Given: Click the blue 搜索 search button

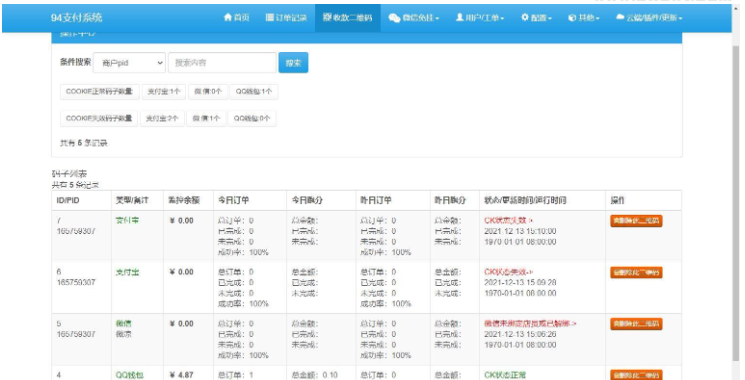Looking at the screenshot, I should 293,63.
